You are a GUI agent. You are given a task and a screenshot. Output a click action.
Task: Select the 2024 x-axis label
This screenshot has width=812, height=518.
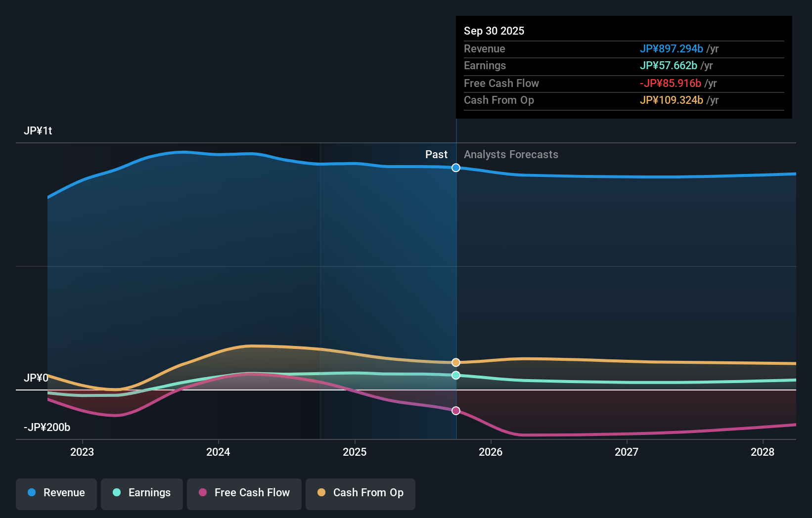click(x=218, y=452)
